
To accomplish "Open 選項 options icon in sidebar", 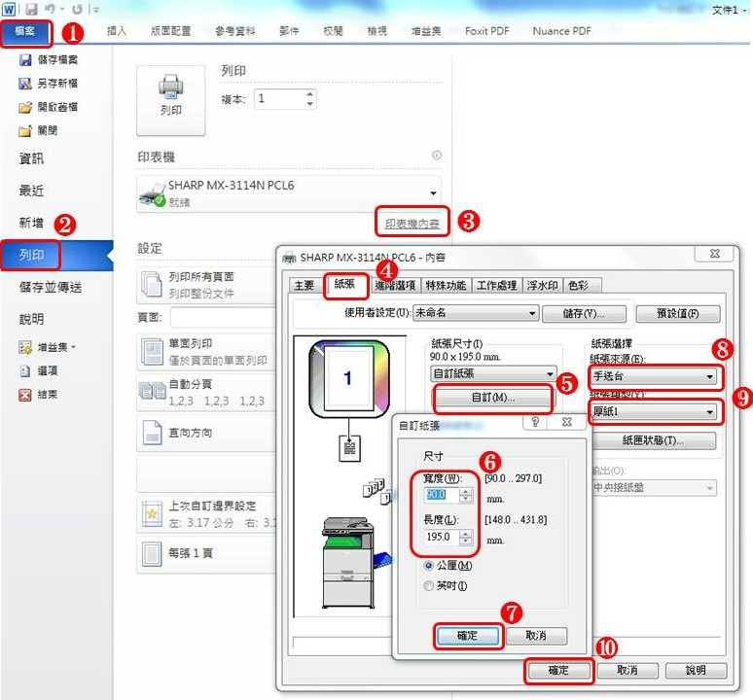I will [x=25, y=370].
